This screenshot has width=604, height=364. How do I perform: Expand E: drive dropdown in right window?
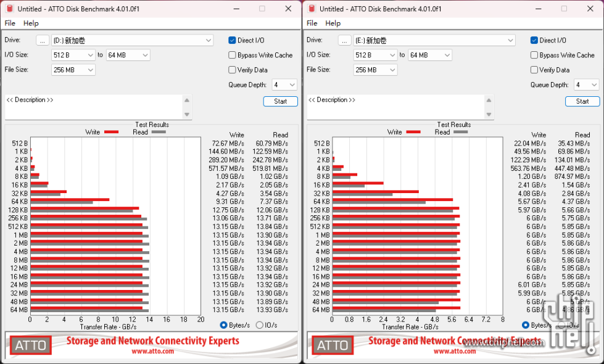(510, 41)
